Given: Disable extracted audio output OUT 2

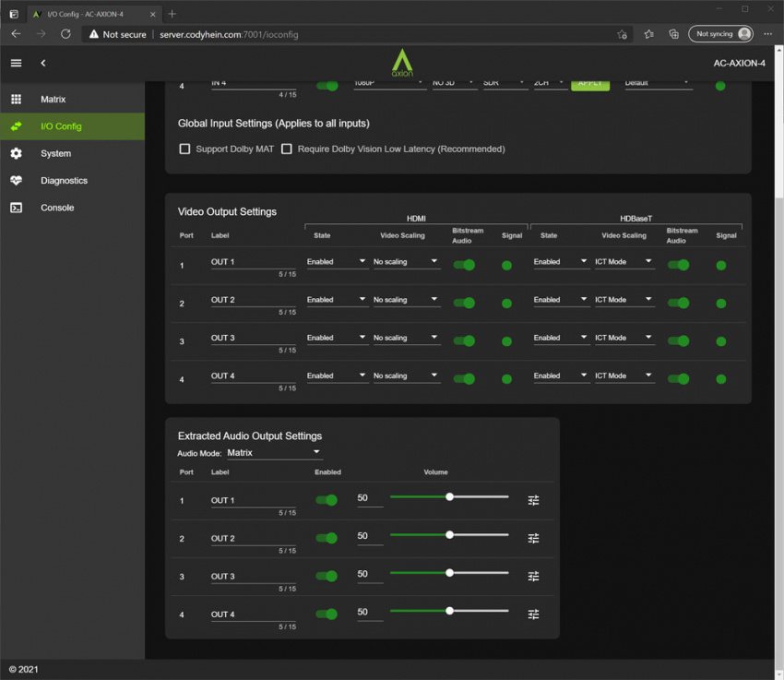Looking at the screenshot, I should click(327, 539).
